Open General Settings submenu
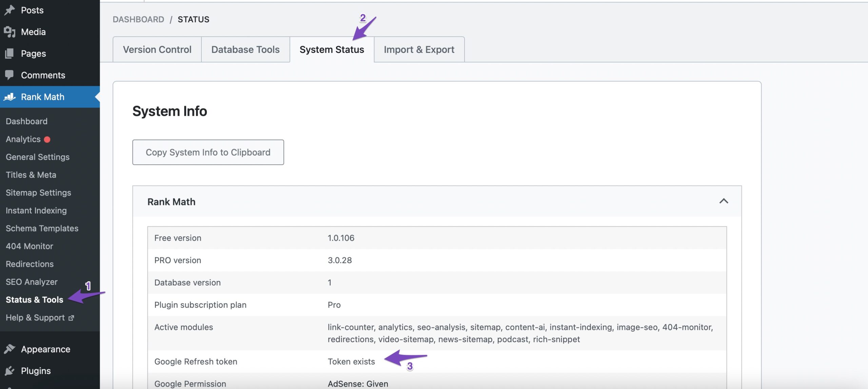Viewport: 868px width, 389px height. pos(38,157)
